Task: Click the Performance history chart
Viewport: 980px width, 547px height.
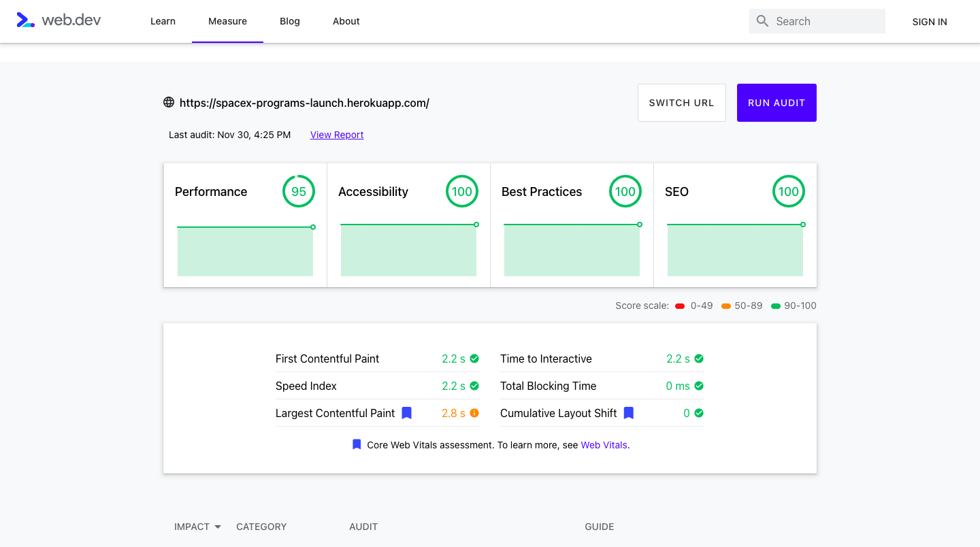Action: point(245,250)
